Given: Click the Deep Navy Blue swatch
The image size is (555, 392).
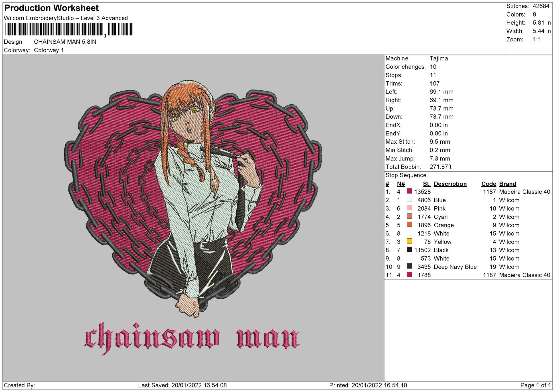Looking at the screenshot, I should click(409, 266).
